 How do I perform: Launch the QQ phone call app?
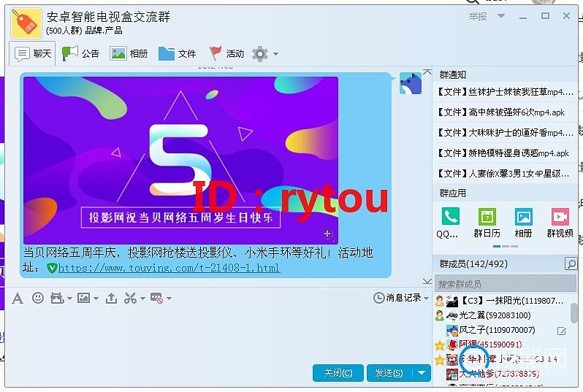click(450, 223)
